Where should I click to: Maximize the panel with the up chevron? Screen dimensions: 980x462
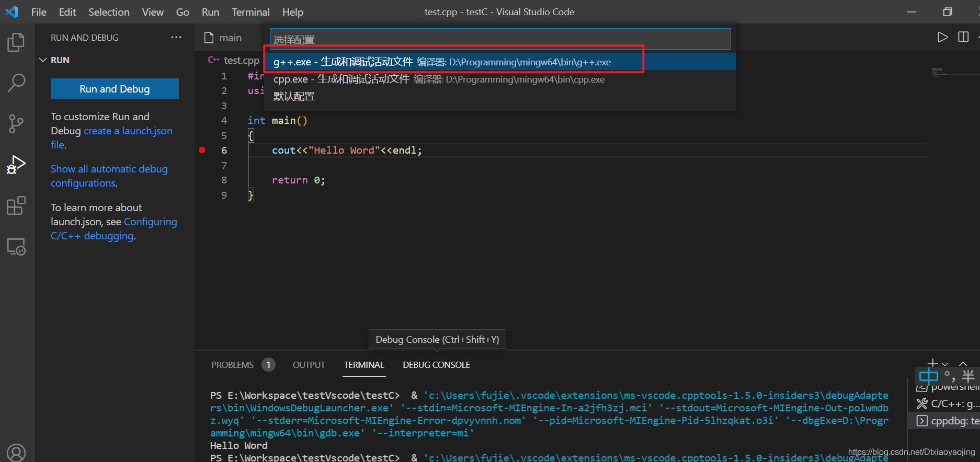pyautogui.click(x=963, y=364)
